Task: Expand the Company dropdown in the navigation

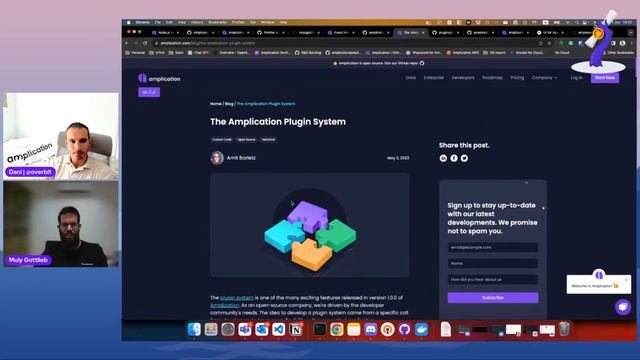Action: 544,78
